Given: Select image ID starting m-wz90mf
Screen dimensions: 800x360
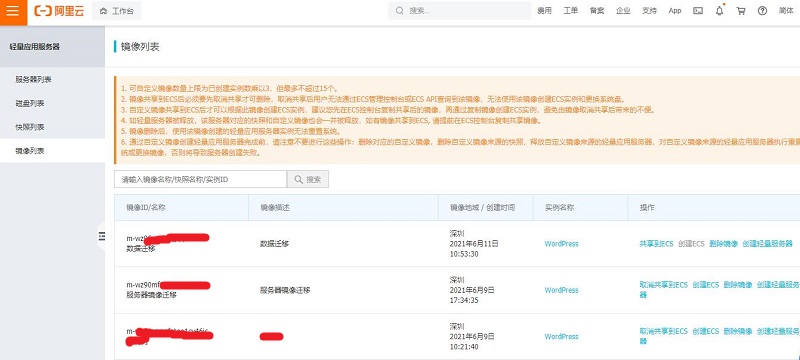Looking at the screenshot, I should [x=144, y=285].
